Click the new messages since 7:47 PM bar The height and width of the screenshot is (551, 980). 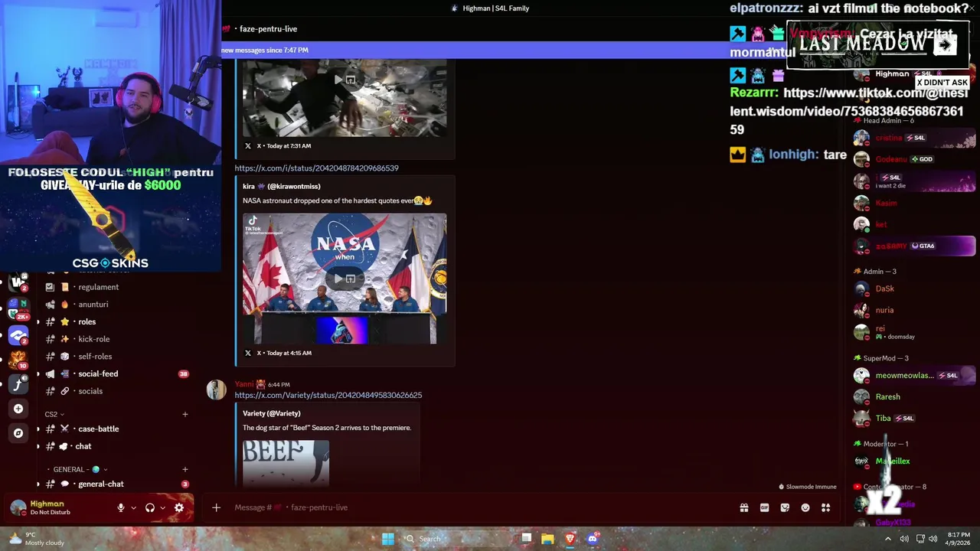click(x=475, y=51)
